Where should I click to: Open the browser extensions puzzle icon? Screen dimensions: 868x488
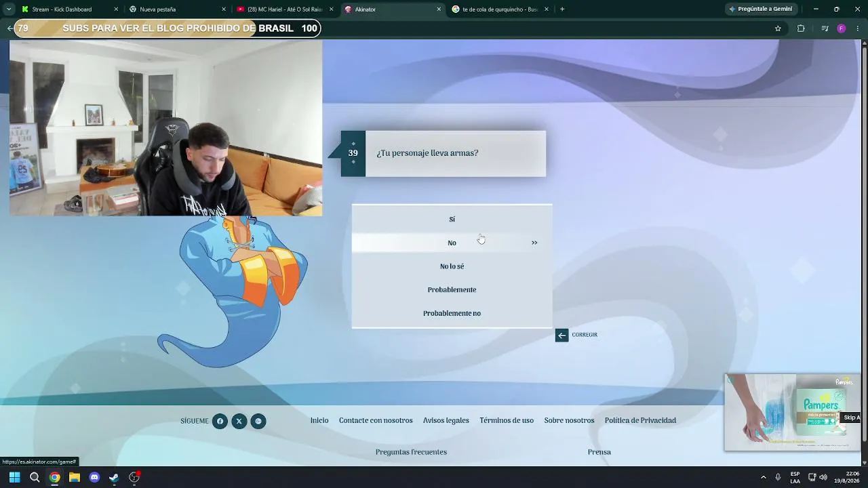[x=801, y=28]
